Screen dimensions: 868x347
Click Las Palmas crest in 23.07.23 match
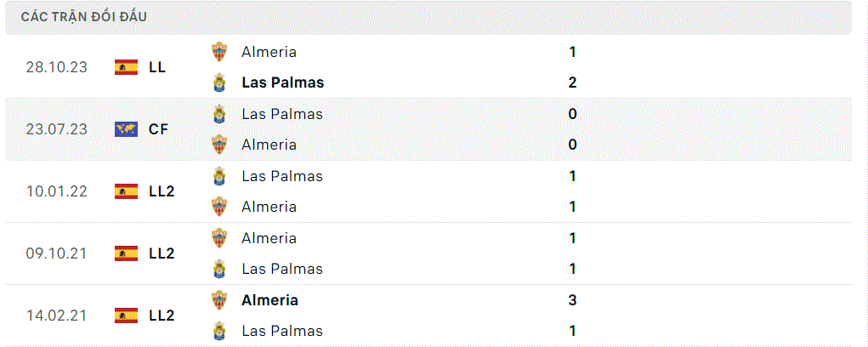219,114
